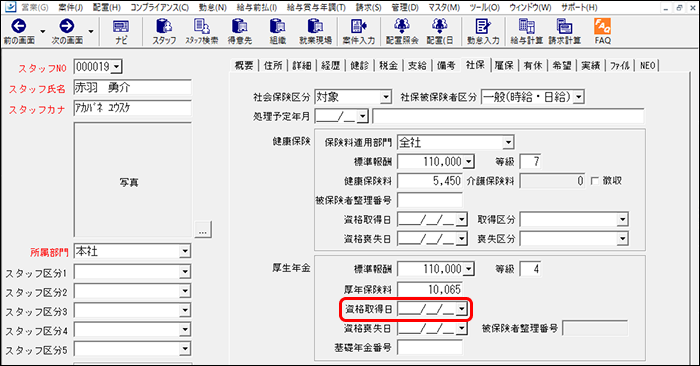Image resolution: width=700 pixels, height=366 pixels.
Task: Open the 処理予定年月 dropdown
Action: click(x=363, y=116)
